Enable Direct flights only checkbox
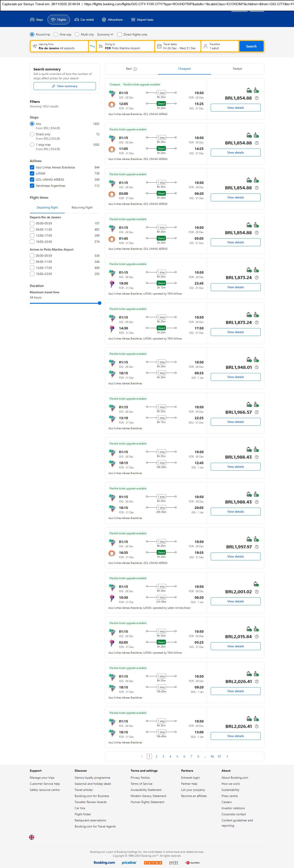 tap(120, 34)
